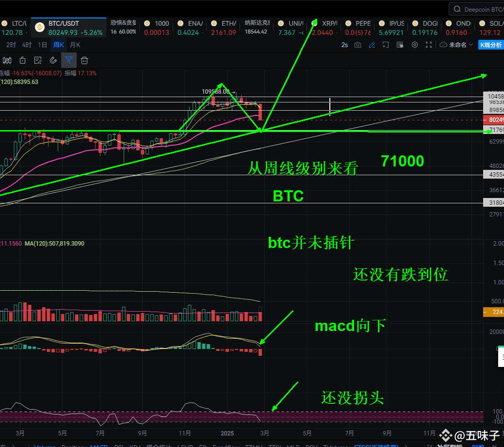Open the chart filter tool

[x=69, y=60]
